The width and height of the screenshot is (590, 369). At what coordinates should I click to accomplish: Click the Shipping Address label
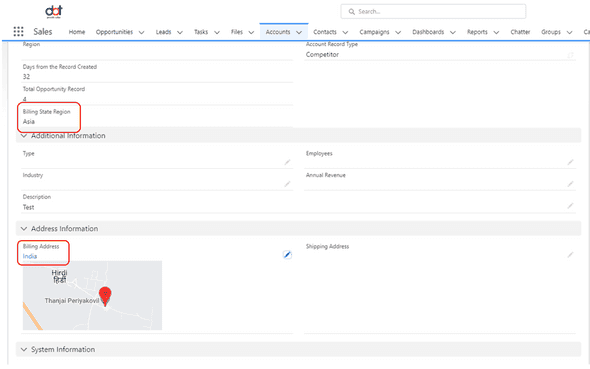[327, 246]
